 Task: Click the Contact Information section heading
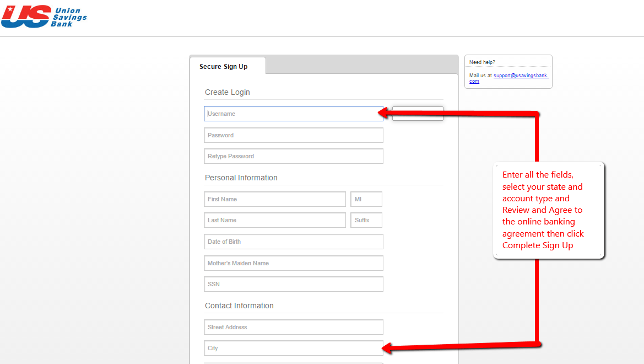tap(239, 306)
